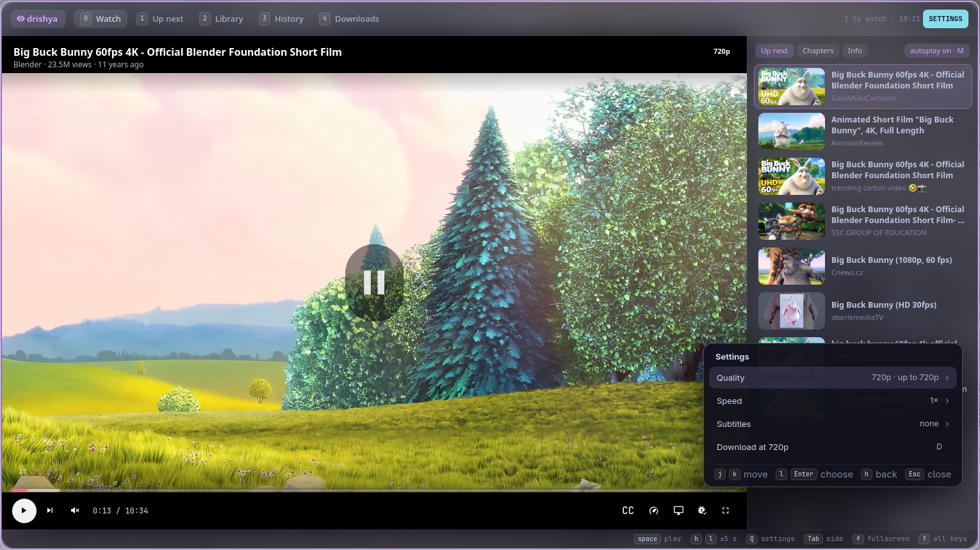Expand the Subtitles none chevron
The height and width of the screenshot is (550, 980).
[x=947, y=424]
